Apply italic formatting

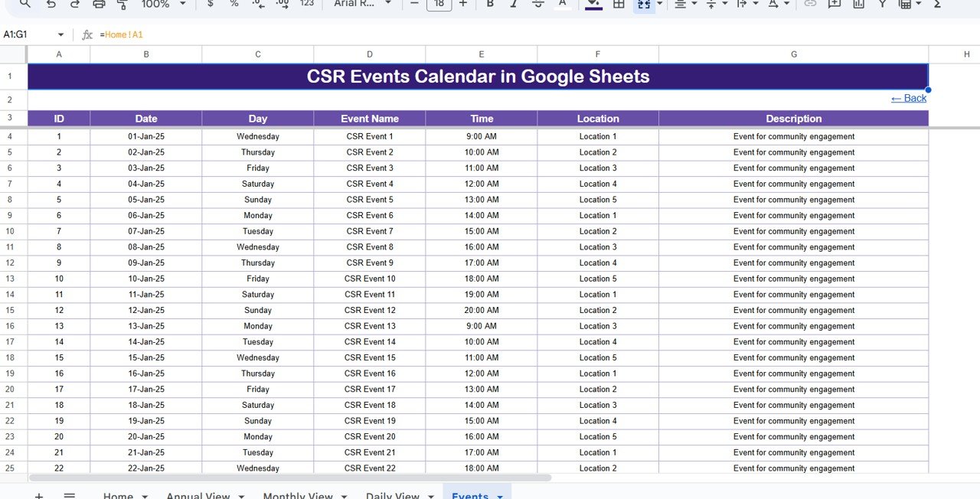point(514,5)
